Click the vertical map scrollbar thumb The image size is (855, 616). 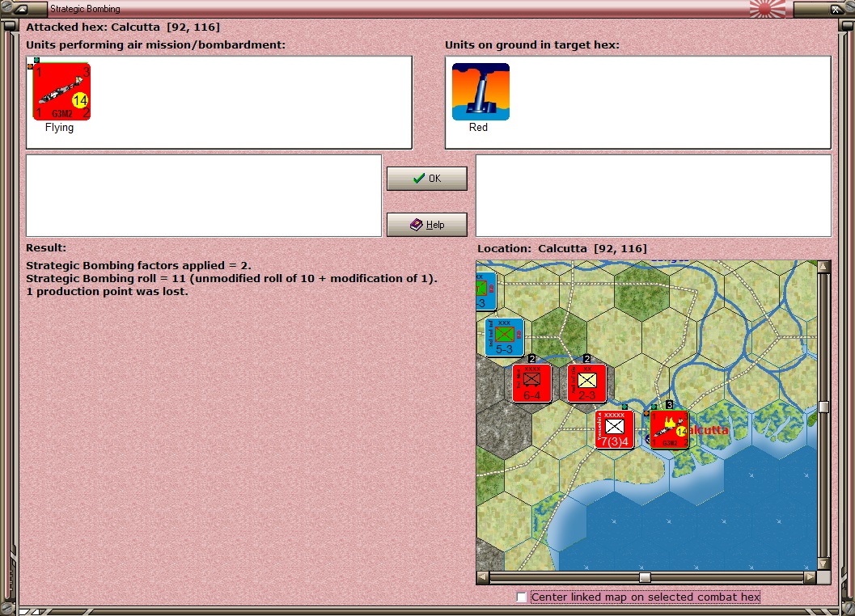(823, 407)
